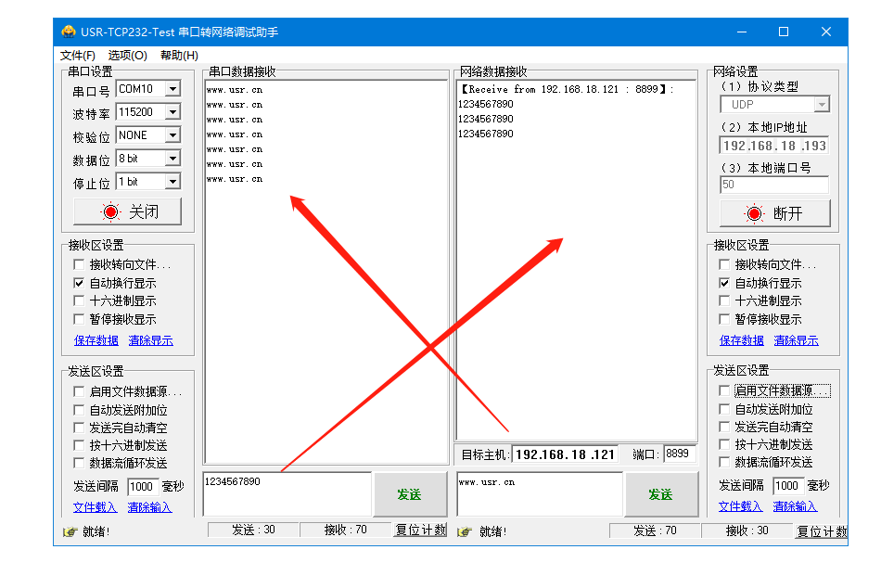Toggle network 接收转向文件 checkbox
The height and width of the screenshot is (588, 881).
725,264
